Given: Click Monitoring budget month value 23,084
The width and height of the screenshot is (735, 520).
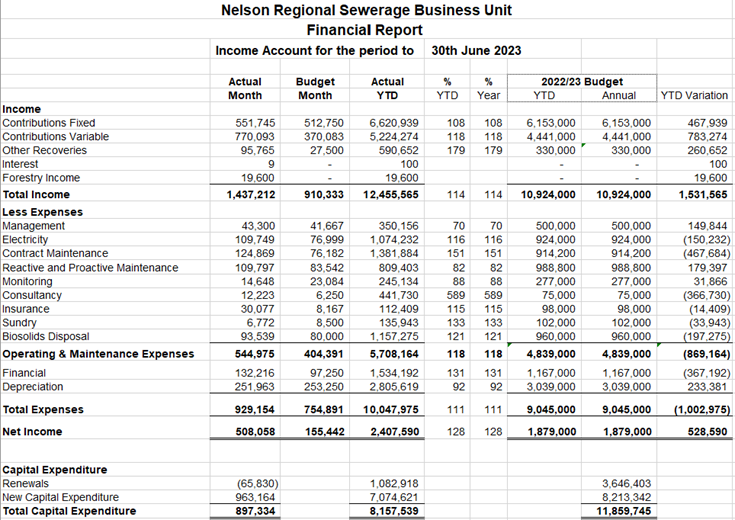Looking at the screenshot, I should [326, 281].
